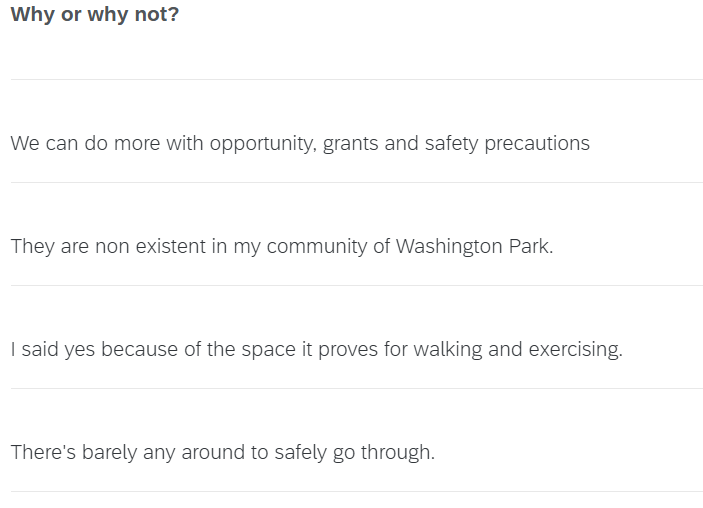
Task: Click the words "non existent" in second response
Action: point(150,247)
